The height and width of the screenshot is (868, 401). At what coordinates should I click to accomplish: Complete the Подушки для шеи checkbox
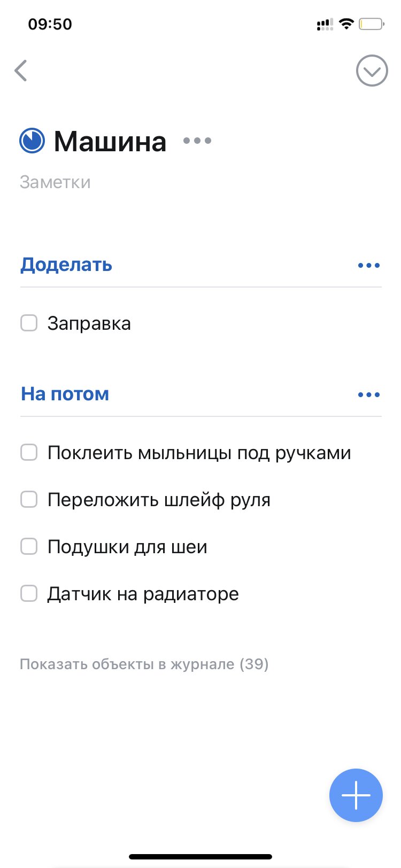point(29,546)
